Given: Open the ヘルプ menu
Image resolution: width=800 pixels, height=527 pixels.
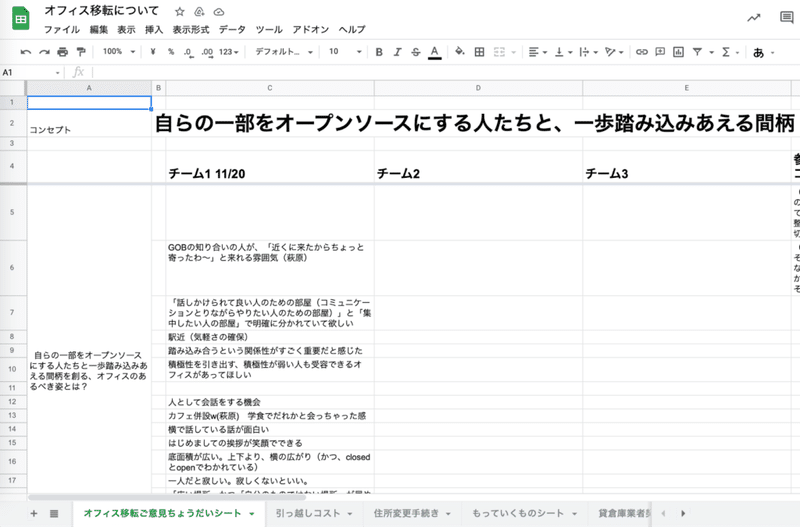Looking at the screenshot, I should (x=352, y=30).
